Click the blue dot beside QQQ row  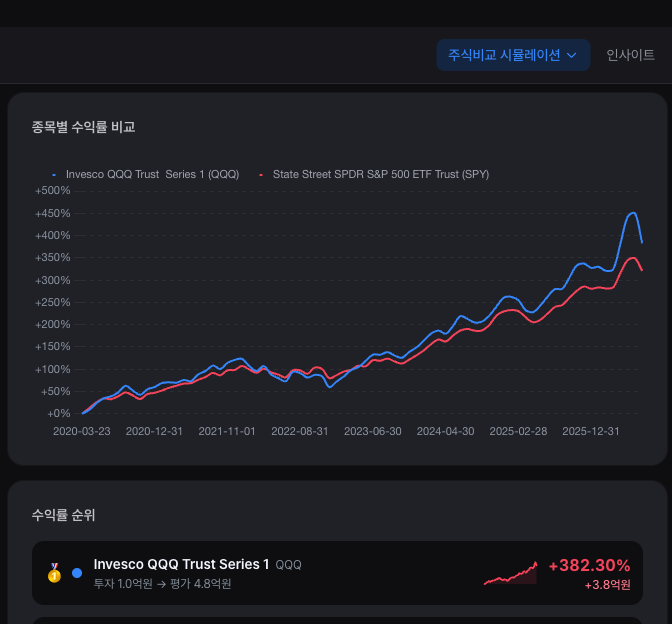pos(77,573)
